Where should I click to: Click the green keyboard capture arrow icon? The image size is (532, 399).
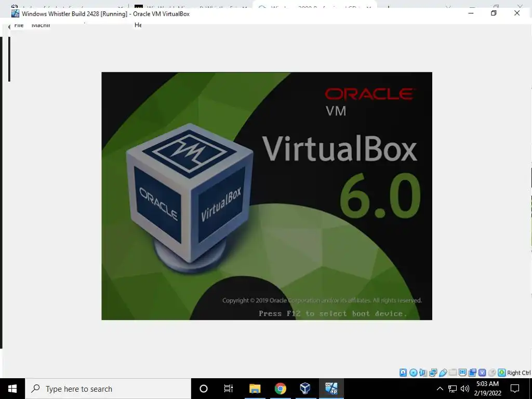point(502,373)
